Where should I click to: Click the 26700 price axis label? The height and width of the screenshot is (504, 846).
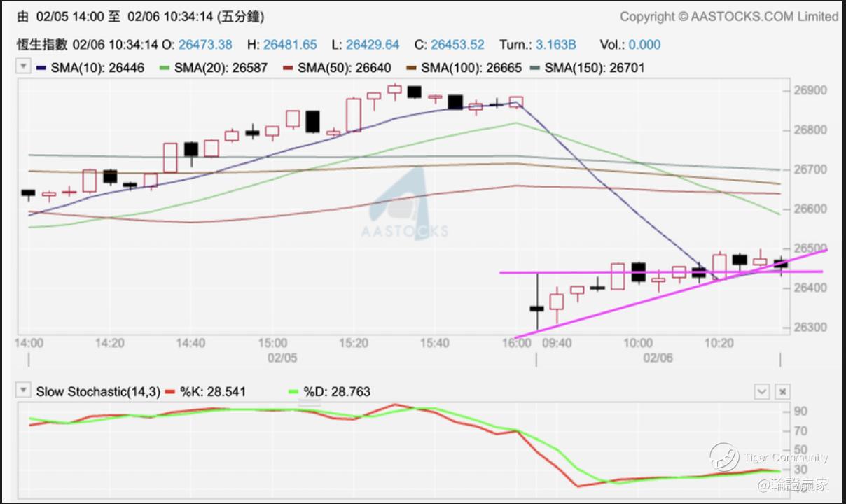click(x=810, y=170)
